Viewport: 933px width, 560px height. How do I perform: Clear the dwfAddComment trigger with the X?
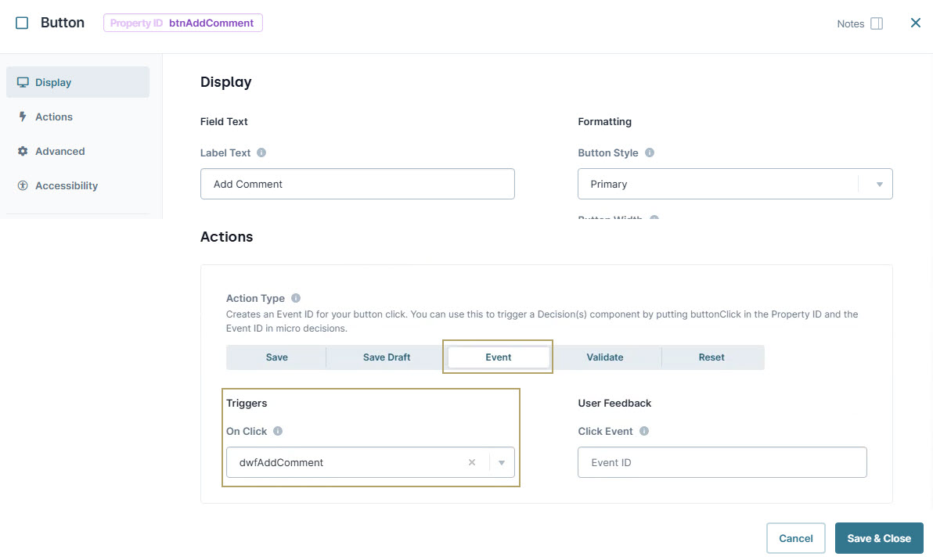click(472, 462)
